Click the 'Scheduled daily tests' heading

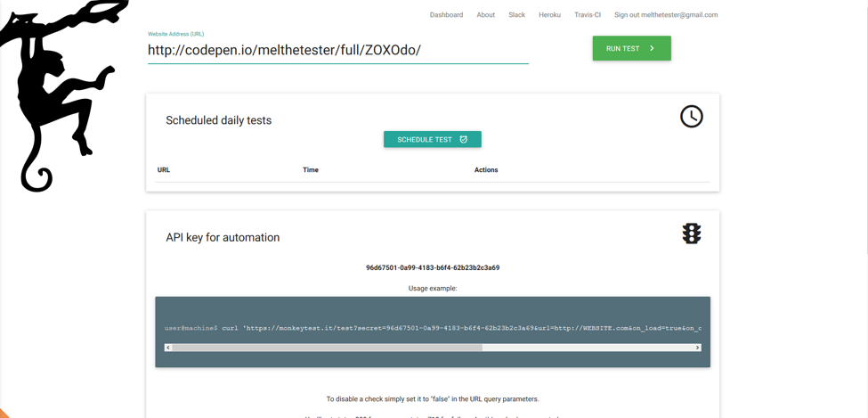click(219, 120)
